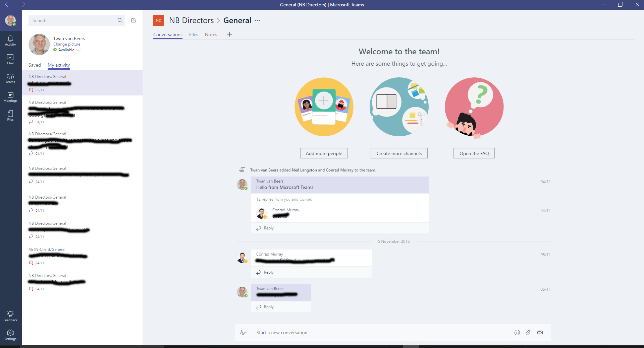Open Settings gear in the sidebar
The width and height of the screenshot is (644, 348).
(x=10, y=335)
